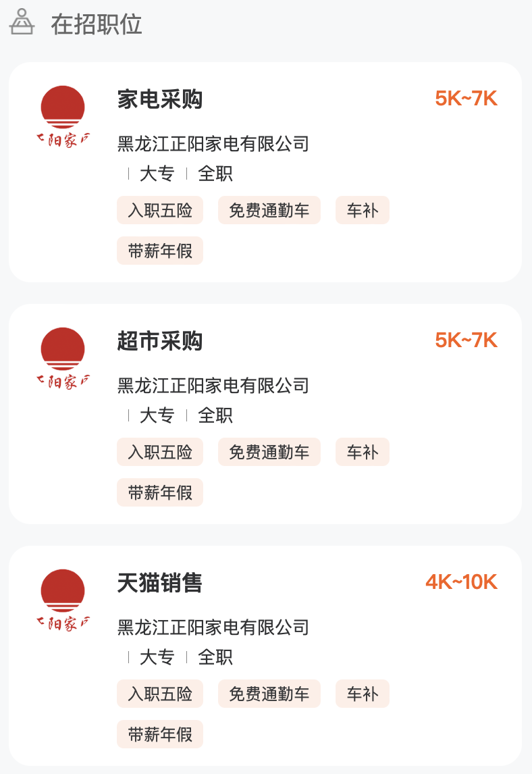Click 全职 label on 超市采购 card
532x774 pixels.
(215, 415)
